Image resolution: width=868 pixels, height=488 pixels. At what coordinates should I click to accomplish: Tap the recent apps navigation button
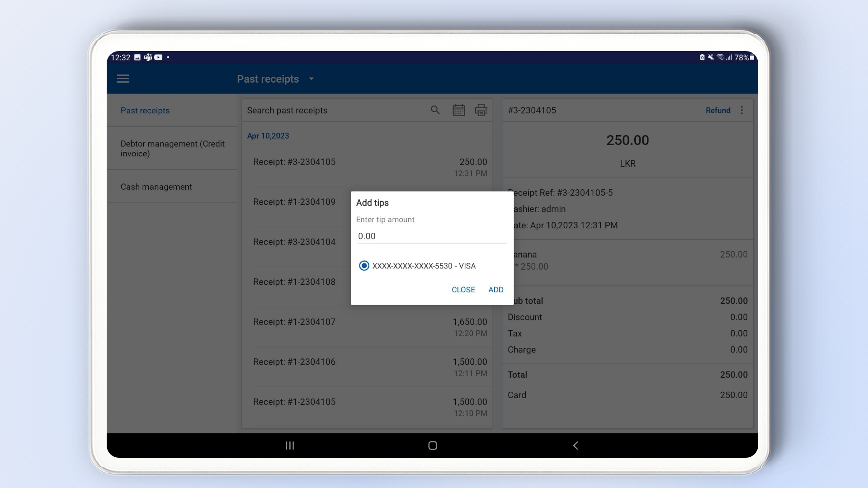tap(290, 446)
